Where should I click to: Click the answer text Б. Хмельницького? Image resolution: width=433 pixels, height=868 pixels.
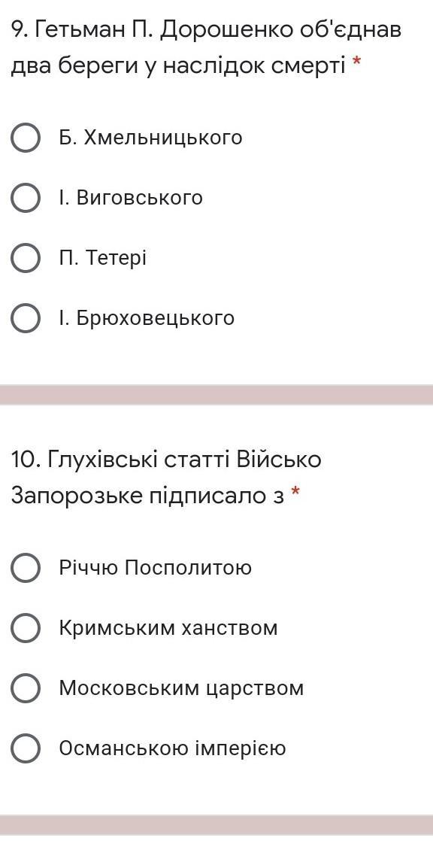[151, 138]
